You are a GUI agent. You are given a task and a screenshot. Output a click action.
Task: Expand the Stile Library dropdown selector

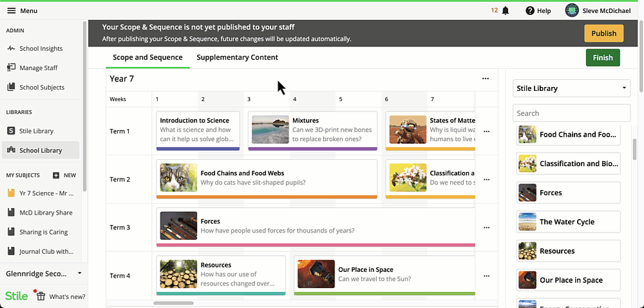coord(571,88)
